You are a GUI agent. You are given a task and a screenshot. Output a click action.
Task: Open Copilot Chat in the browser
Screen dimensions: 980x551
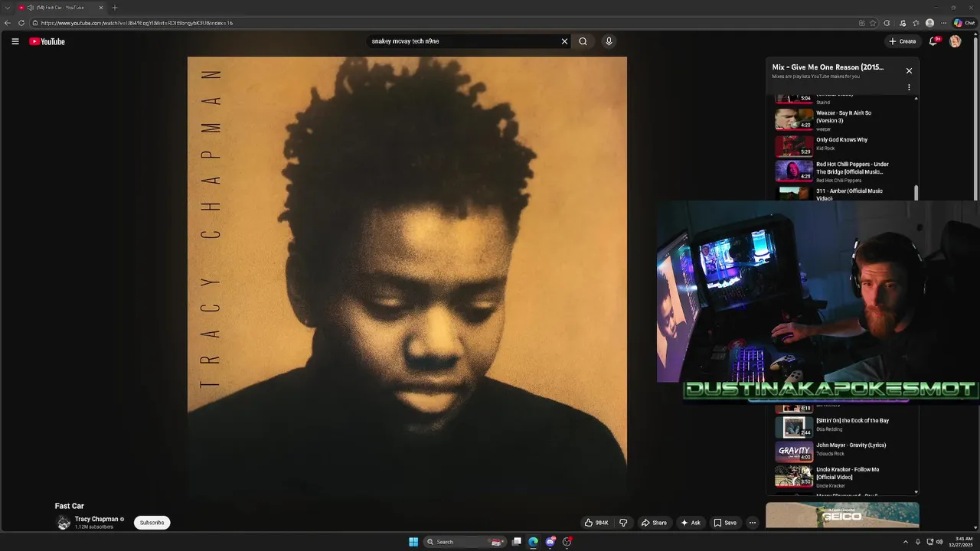pyautogui.click(x=964, y=23)
